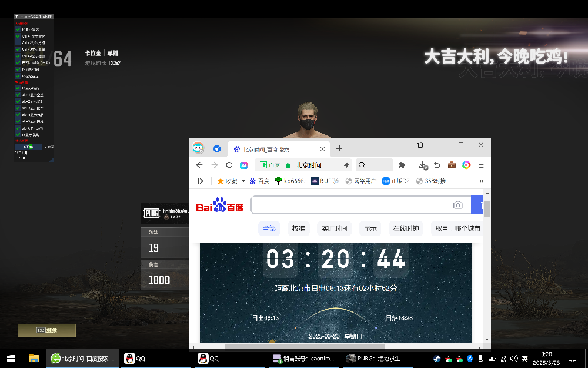The image size is (588, 368).
Task: Click the taskbar clock showing 2025/3/23
Action: [546, 359]
